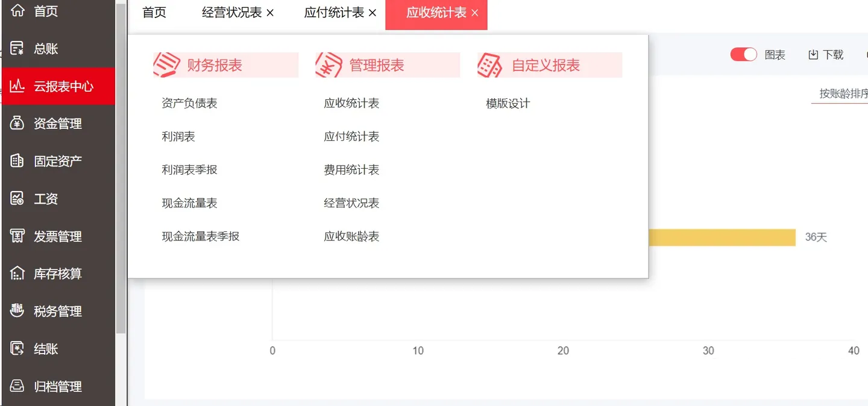868x406 pixels.
Task: Toggle the 图表 chart switch
Action: click(744, 55)
